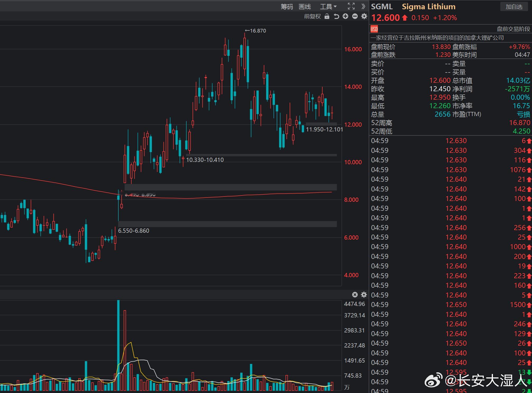Screen dimensions: 532x393
Task: Close the volume indicator panel
Action: coord(355,295)
